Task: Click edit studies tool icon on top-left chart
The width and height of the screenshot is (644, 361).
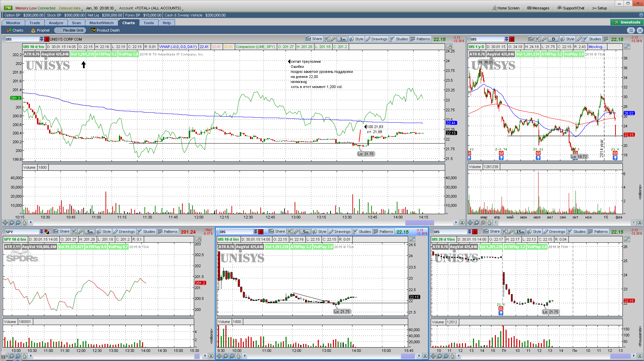Action: [327, 39]
